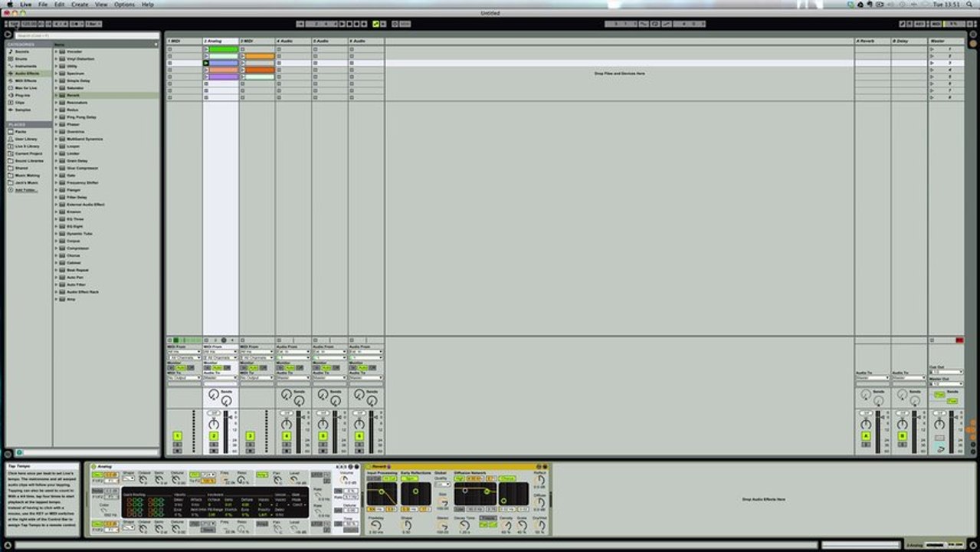Click the transport Record button
The height and width of the screenshot is (552, 980).
(x=358, y=24)
